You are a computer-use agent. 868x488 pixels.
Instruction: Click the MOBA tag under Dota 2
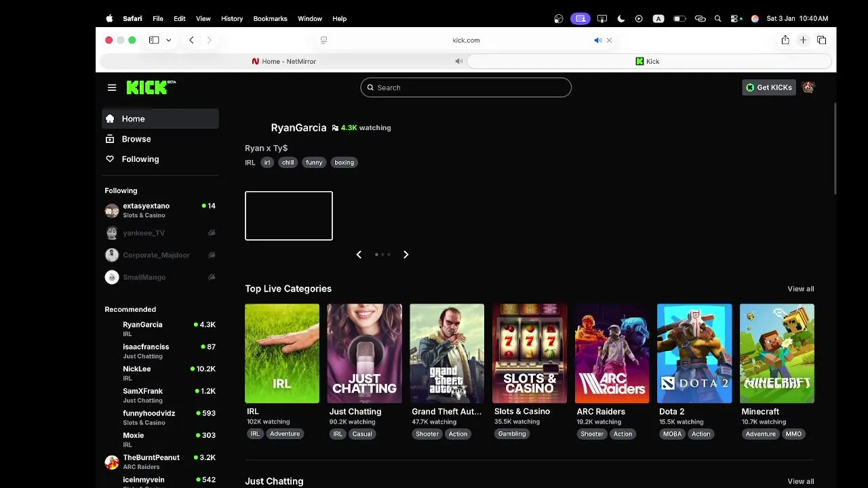(672, 434)
